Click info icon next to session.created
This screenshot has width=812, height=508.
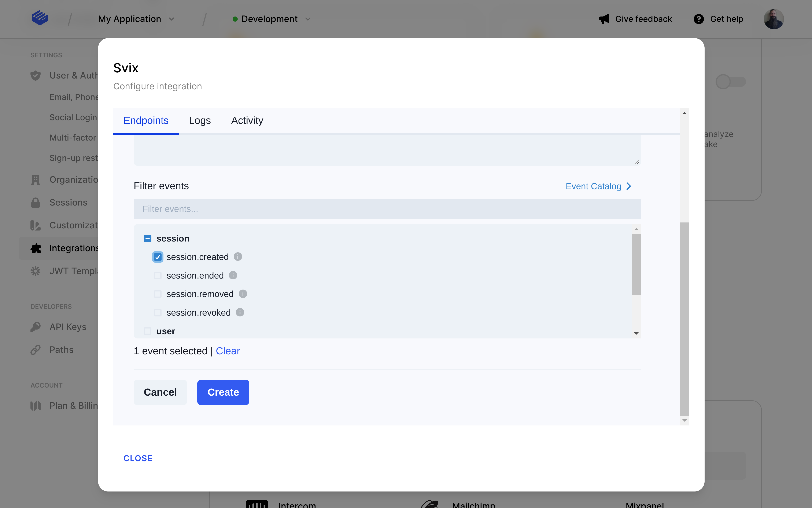[238, 257]
